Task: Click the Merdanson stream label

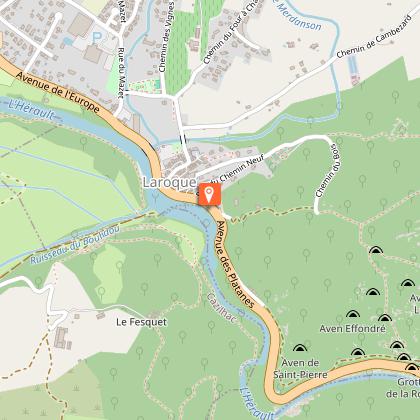Action: pyautogui.click(x=298, y=16)
